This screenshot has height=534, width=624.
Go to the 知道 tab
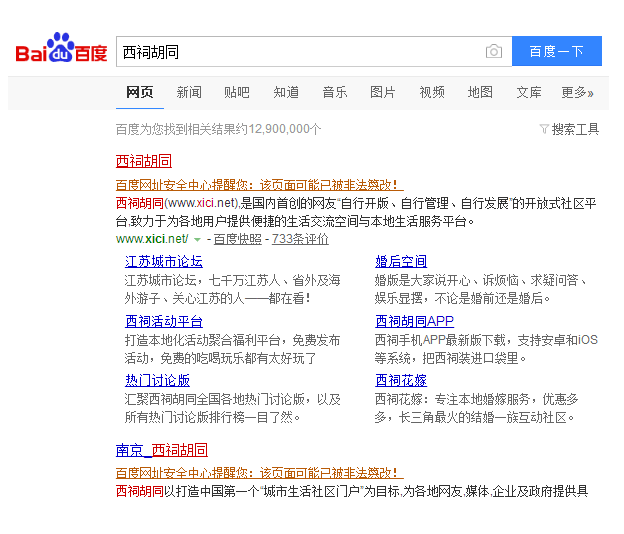(286, 92)
